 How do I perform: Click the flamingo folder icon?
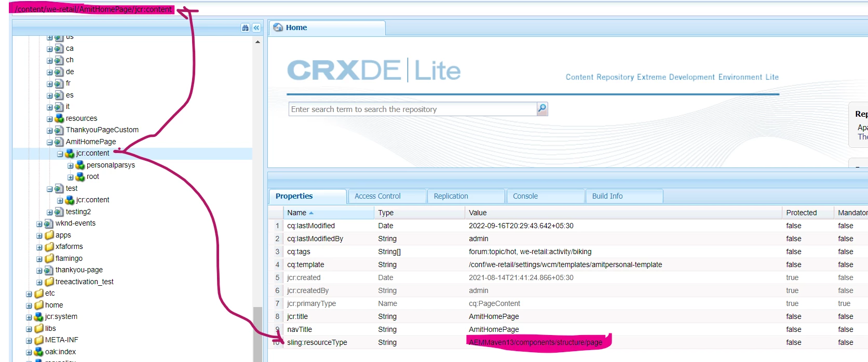point(49,259)
